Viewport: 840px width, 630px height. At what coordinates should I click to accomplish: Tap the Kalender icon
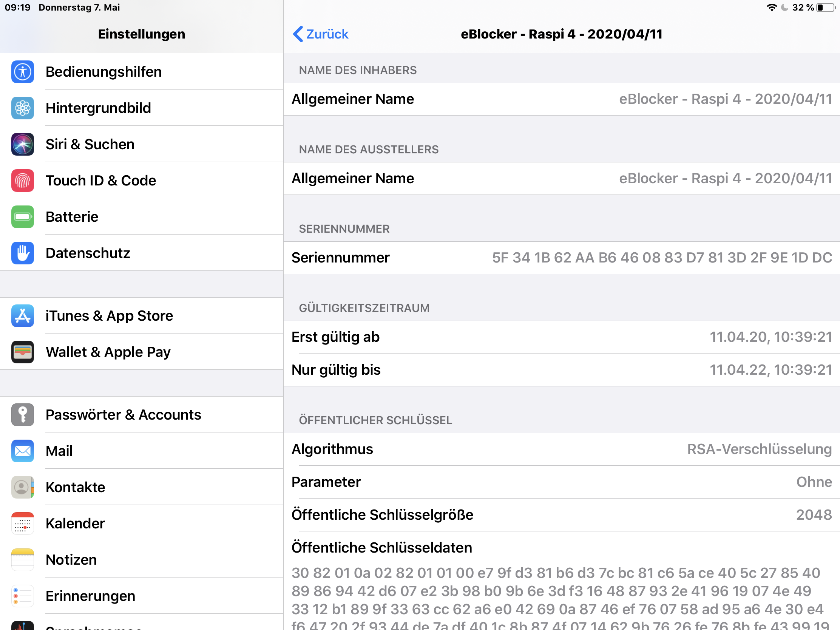(22, 523)
